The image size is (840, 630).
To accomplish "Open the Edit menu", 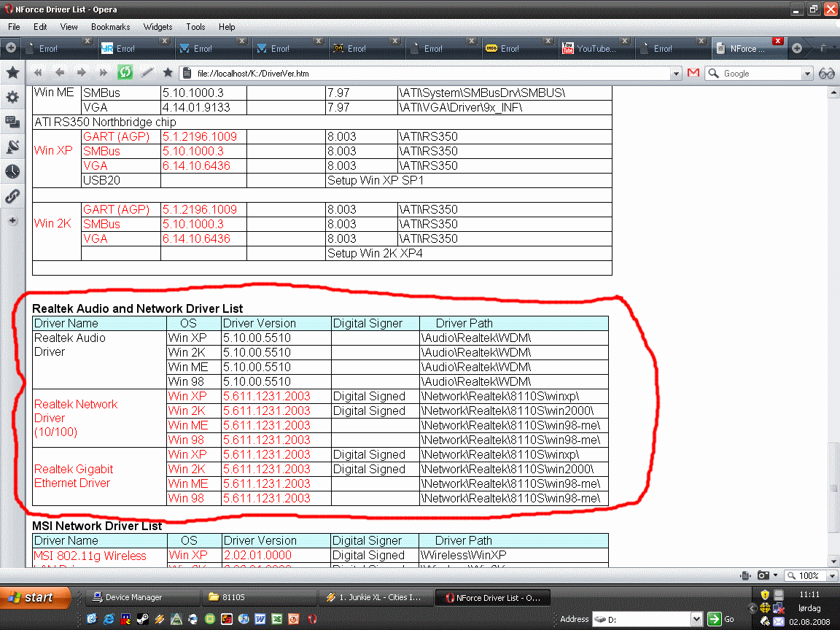I will click(x=40, y=27).
